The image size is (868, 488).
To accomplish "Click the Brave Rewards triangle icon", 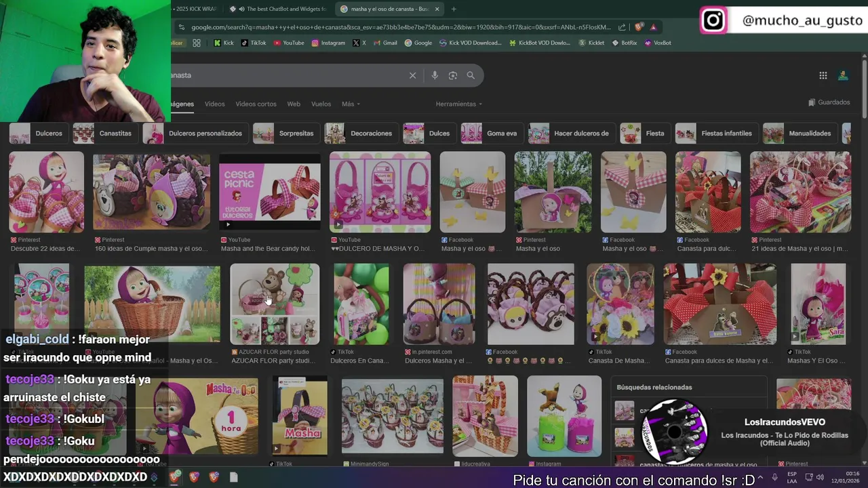I will tap(653, 27).
